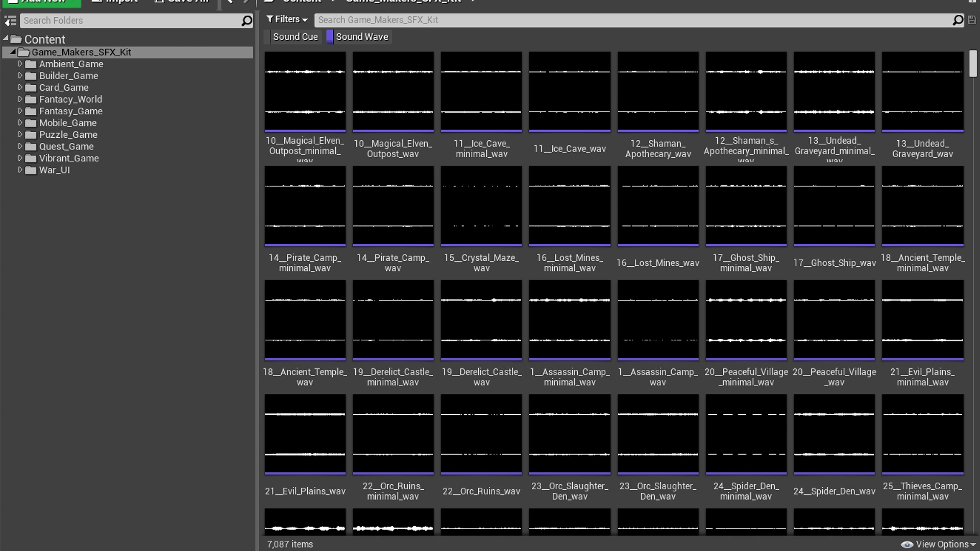980x551 pixels.
Task: Collapse the Game_Makers_SFX_Kit folder tree
Action: pos(13,52)
